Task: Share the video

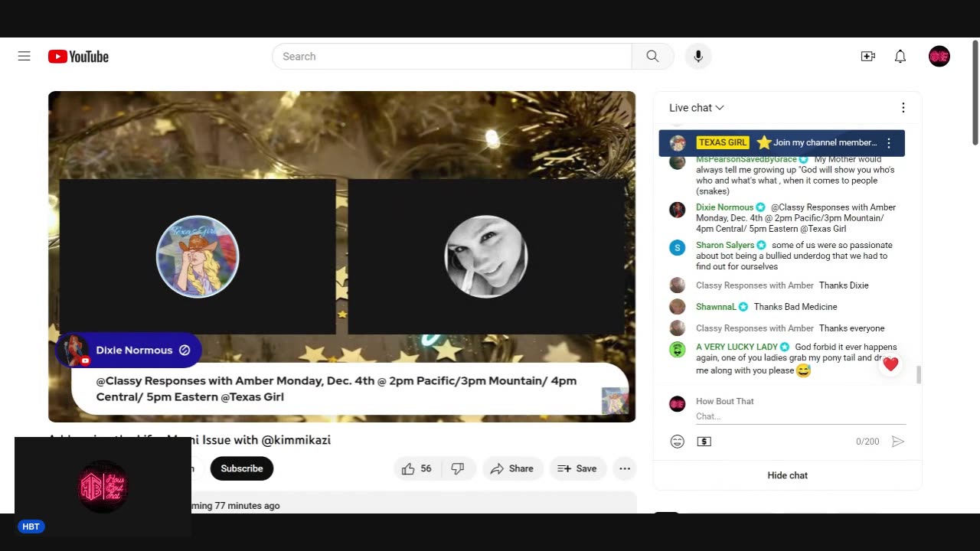Action: [512, 468]
